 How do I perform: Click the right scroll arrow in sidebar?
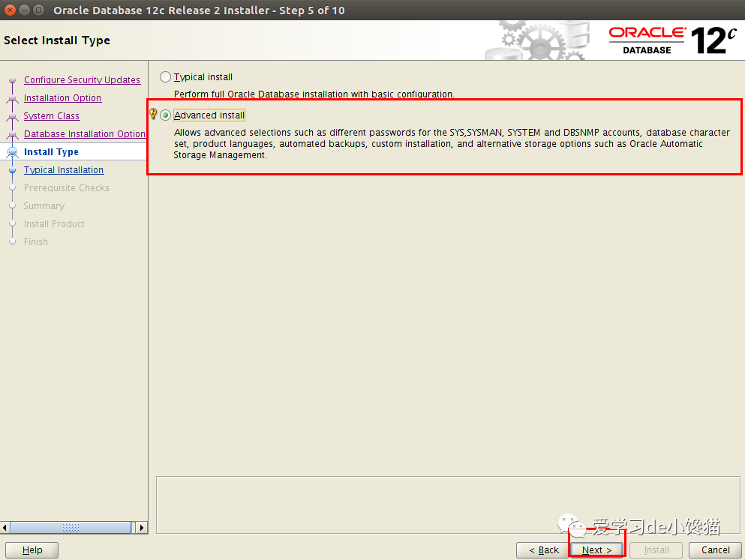[x=142, y=527]
